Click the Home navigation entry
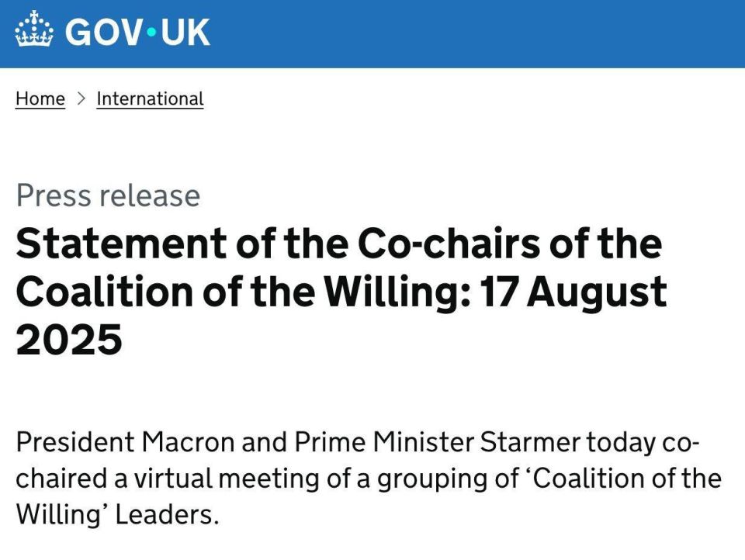This screenshot has width=745, height=560. coord(40,99)
